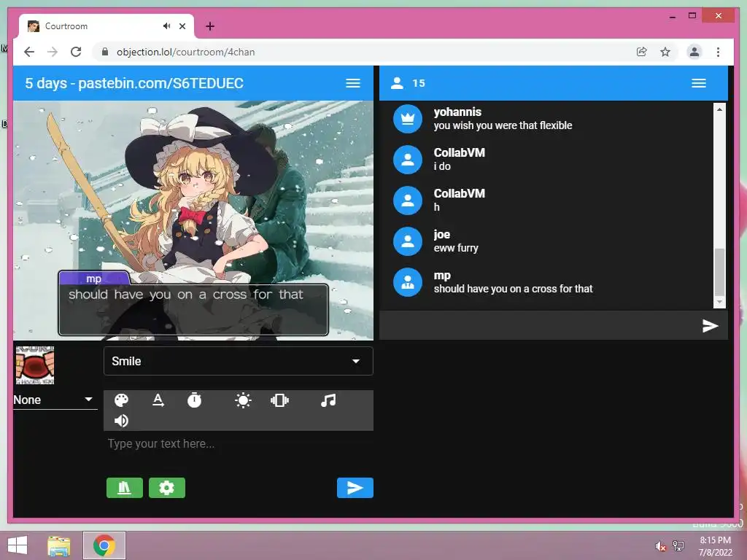Click the browser forward arrow
Image resolution: width=747 pixels, height=560 pixels.
pyautogui.click(x=53, y=52)
